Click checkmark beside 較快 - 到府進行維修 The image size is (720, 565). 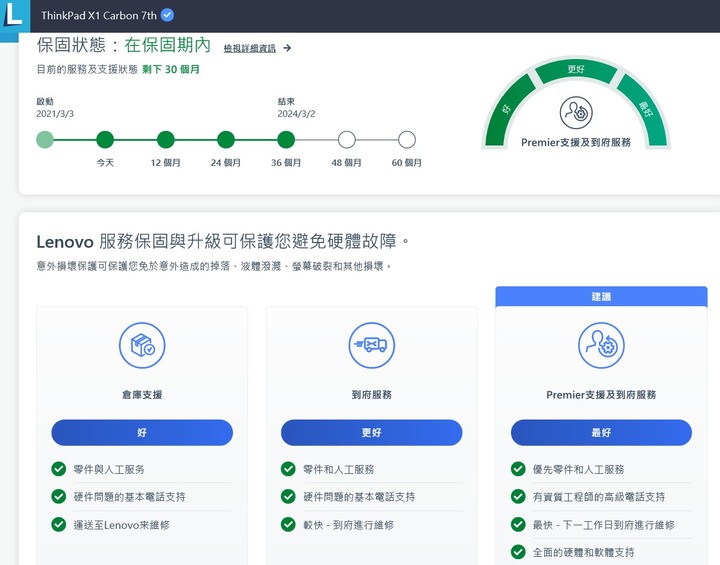click(288, 524)
